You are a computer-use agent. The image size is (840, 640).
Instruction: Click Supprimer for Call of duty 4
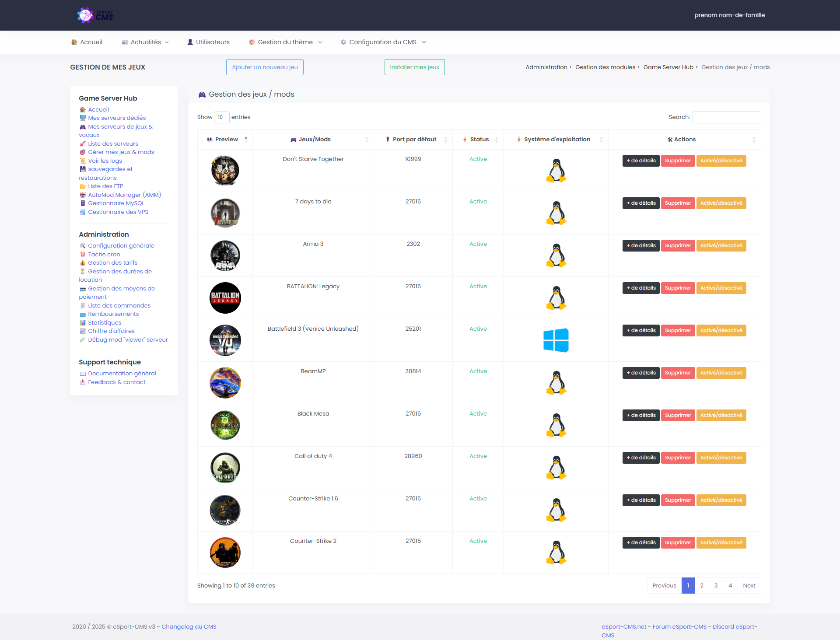(678, 458)
